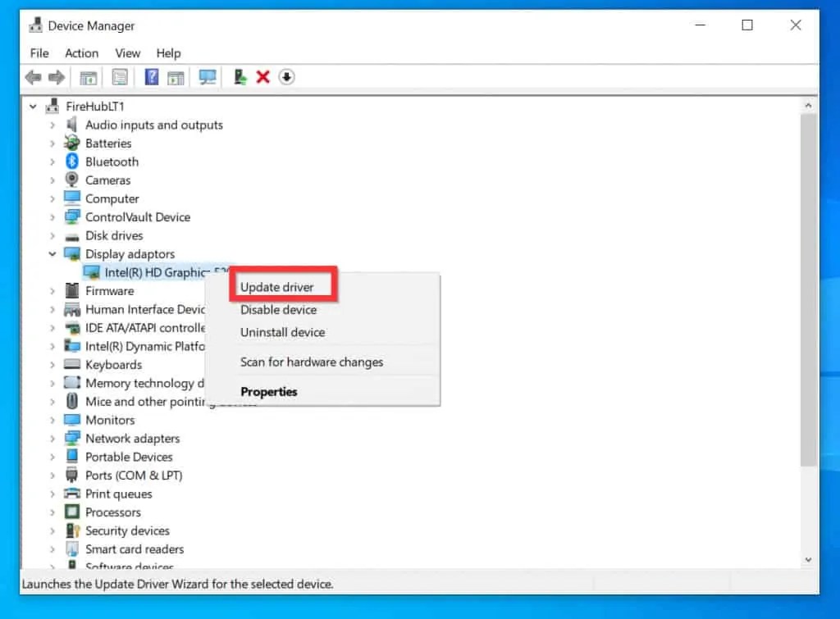Click the vertical scrollbar down arrow
The height and width of the screenshot is (619, 840).
809,561
